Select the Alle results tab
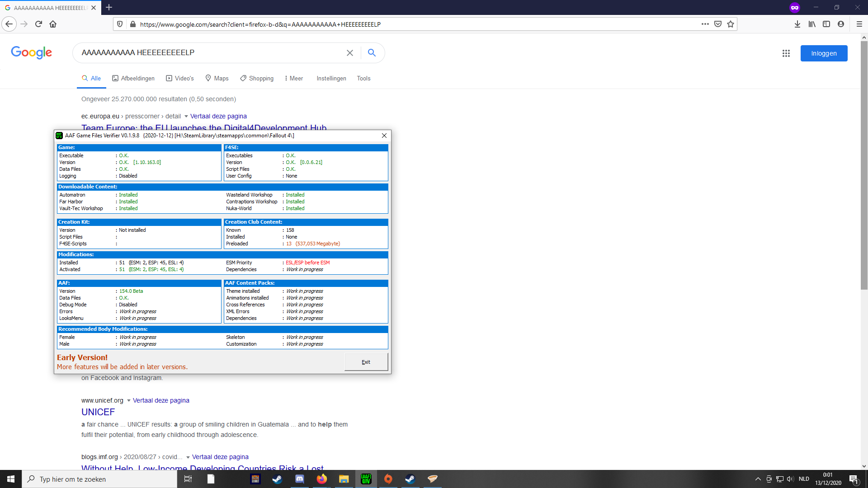The width and height of the screenshot is (868, 488). pyautogui.click(x=91, y=78)
